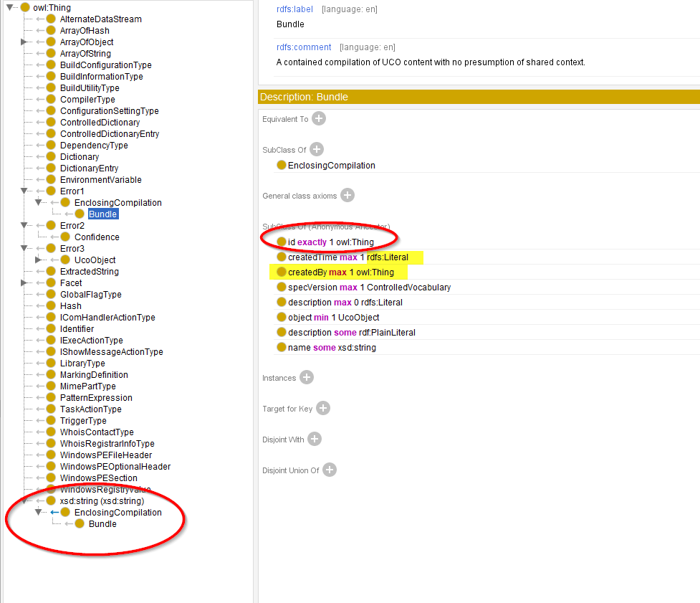Click the EnclosingCompilation class icon under SubClass Of

282,165
